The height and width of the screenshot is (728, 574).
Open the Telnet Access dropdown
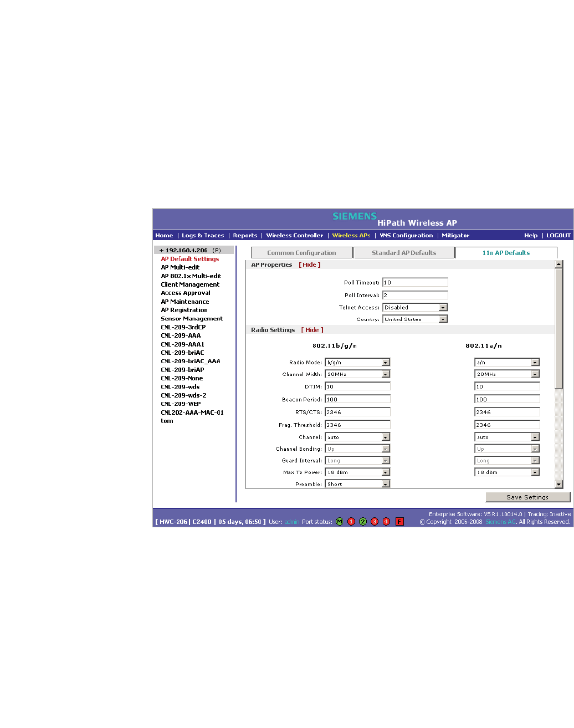tap(415, 307)
